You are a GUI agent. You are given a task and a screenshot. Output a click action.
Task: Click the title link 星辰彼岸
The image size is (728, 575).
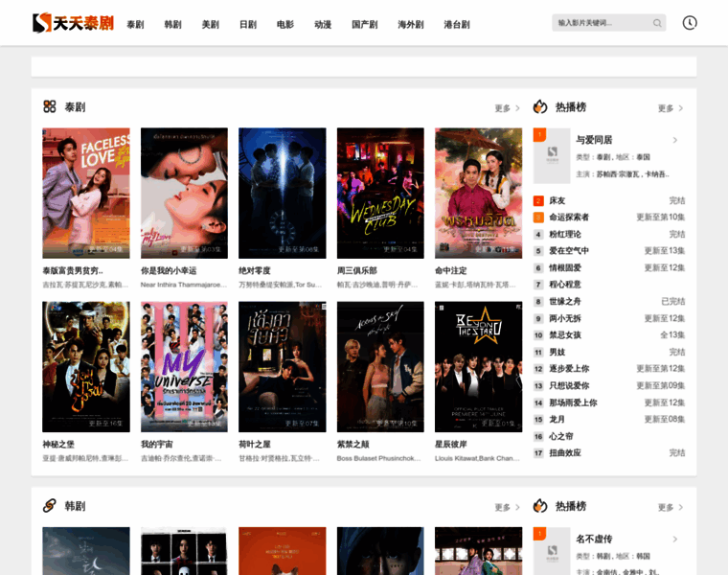click(451, 445)
